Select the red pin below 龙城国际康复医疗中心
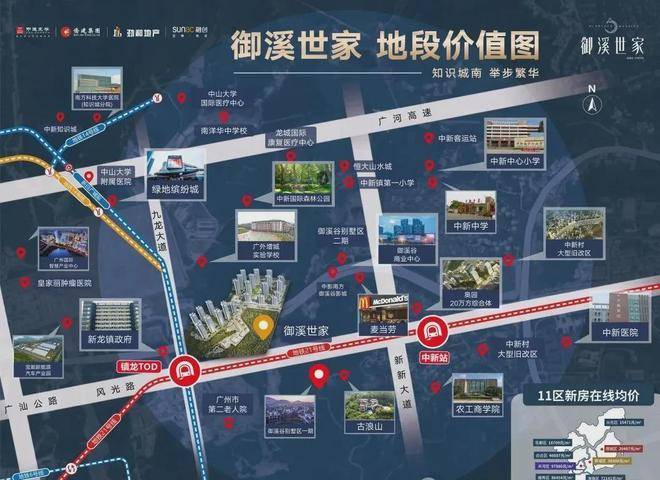 tap(290, 156)
